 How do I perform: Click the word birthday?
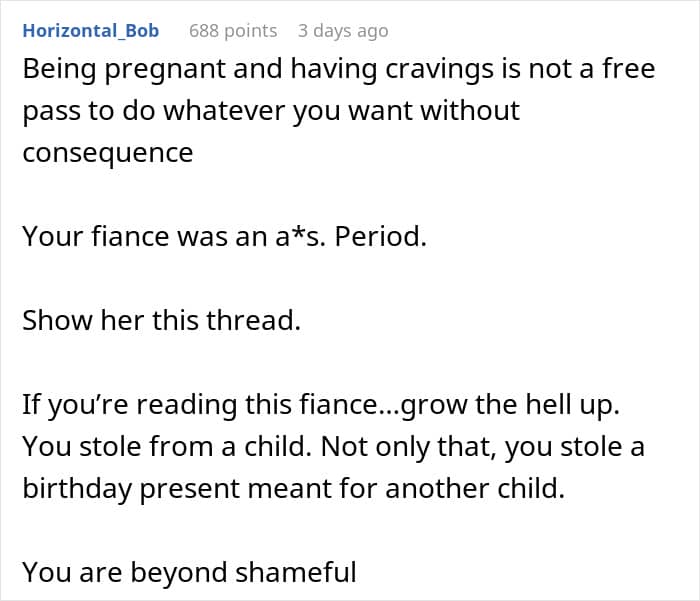(77, 488)
